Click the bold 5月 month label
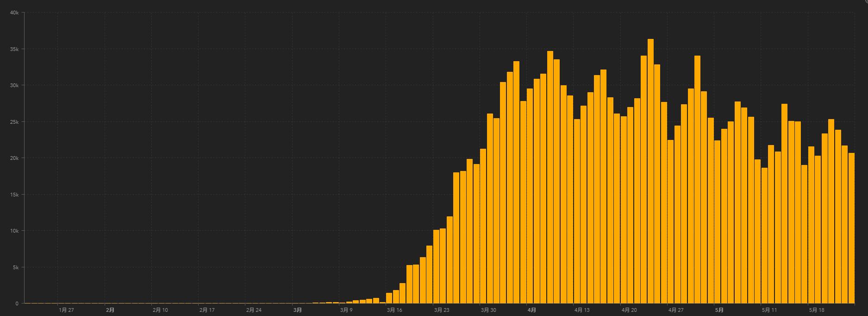The height and width of the screenshot is (316, 868). point(719,310)
